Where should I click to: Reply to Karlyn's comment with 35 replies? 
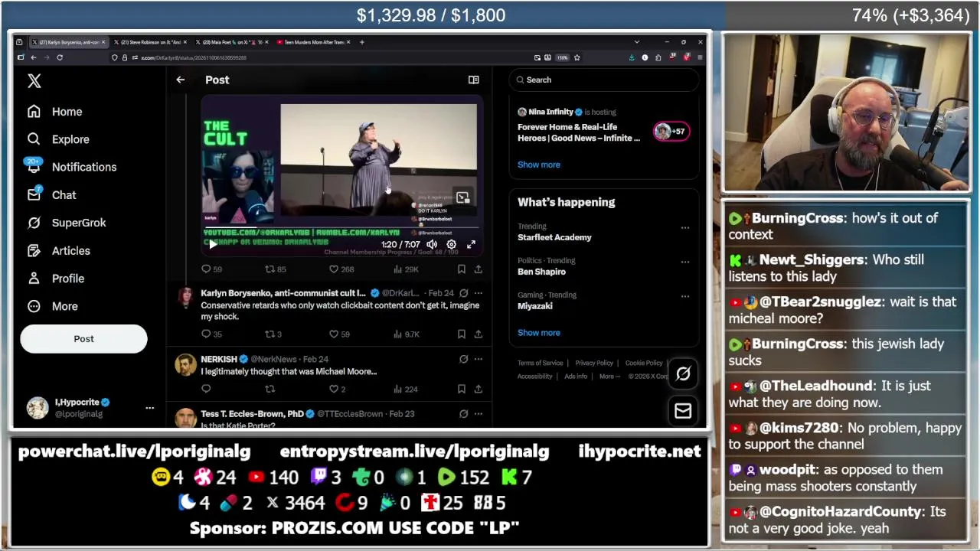(x=211, y=334)
